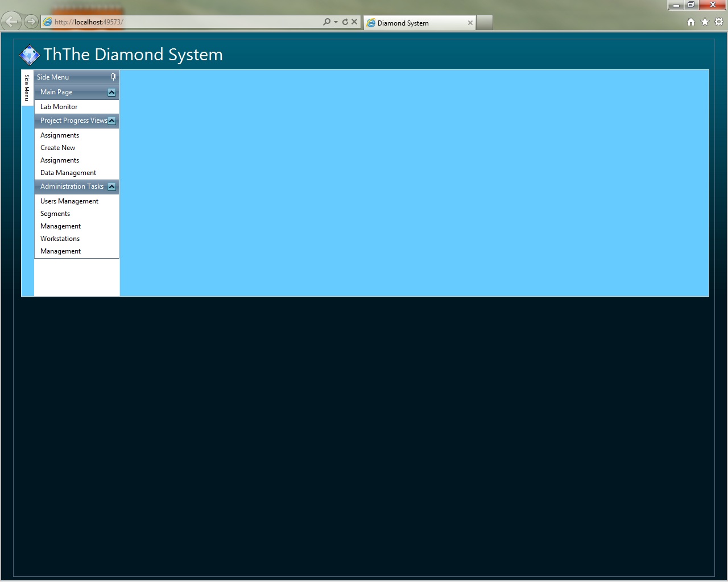Open the address bar dropdown arrow
This screenshot has height=582, width=728.
[336, 22]
